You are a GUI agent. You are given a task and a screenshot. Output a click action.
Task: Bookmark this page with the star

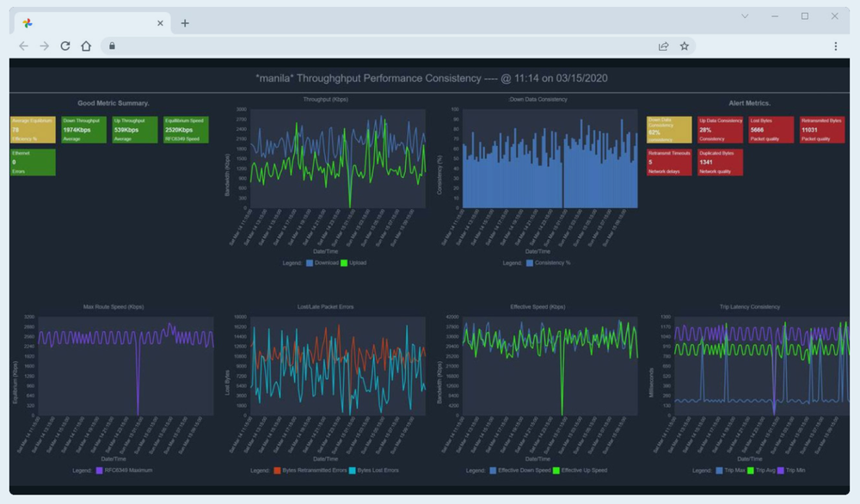click(684, 46)
